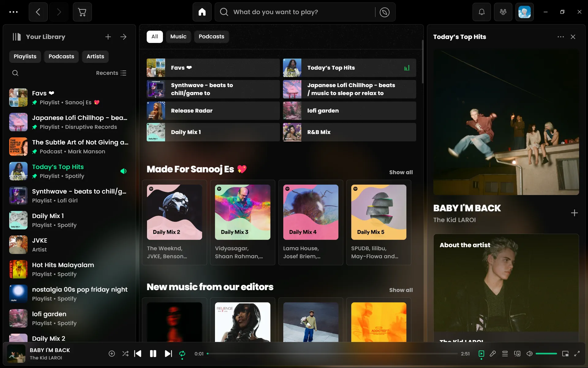
Task: Toggle the volume control slider
Action: pos(546,353)
